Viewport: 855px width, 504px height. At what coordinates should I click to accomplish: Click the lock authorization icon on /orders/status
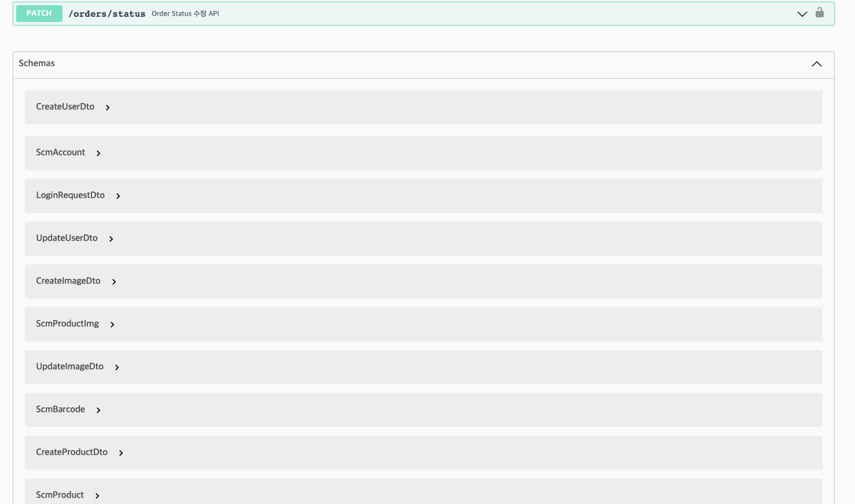coord(820,12)
